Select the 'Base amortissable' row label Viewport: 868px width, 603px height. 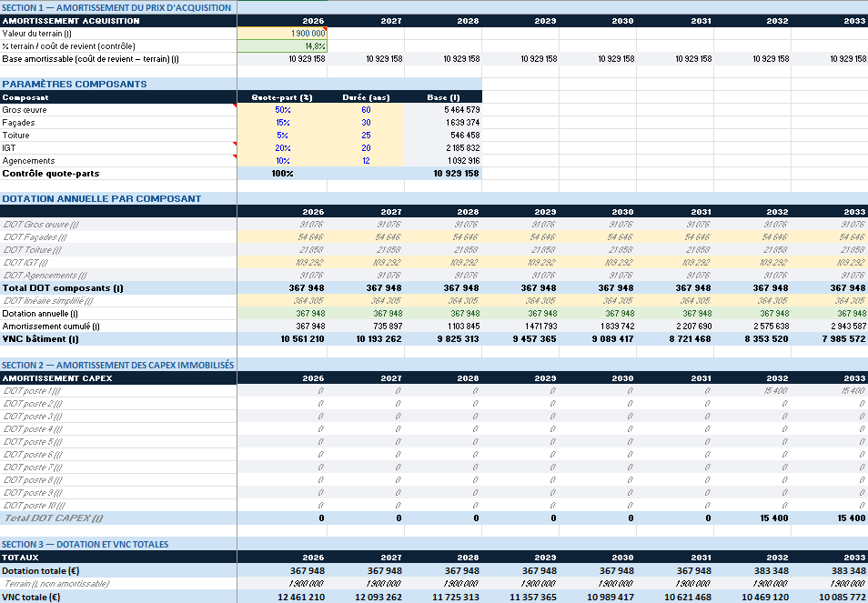click(90, 58)
